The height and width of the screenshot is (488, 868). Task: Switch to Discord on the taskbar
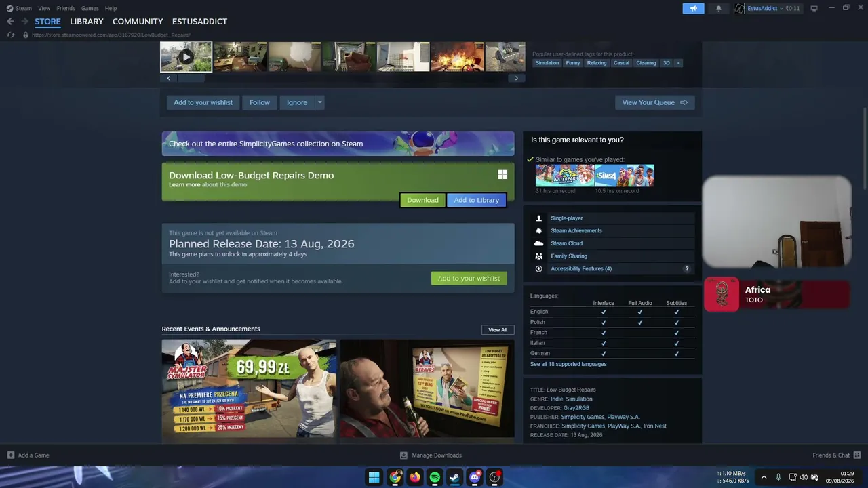pyautogui.click(x=475, y=477)
